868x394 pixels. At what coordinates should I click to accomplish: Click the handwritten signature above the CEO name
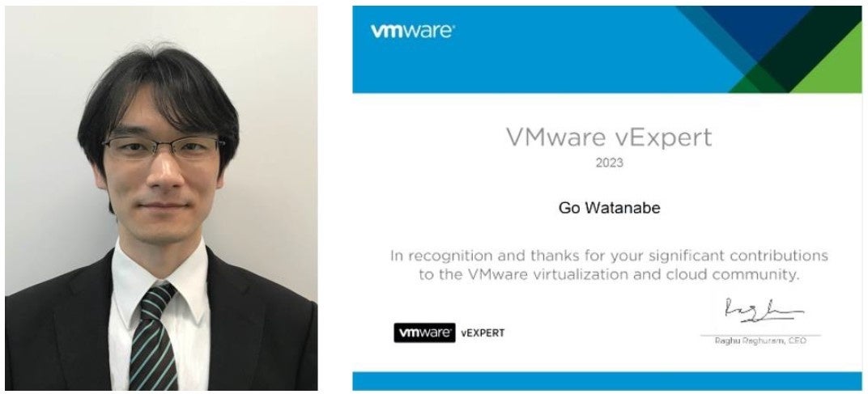point(764,311)
